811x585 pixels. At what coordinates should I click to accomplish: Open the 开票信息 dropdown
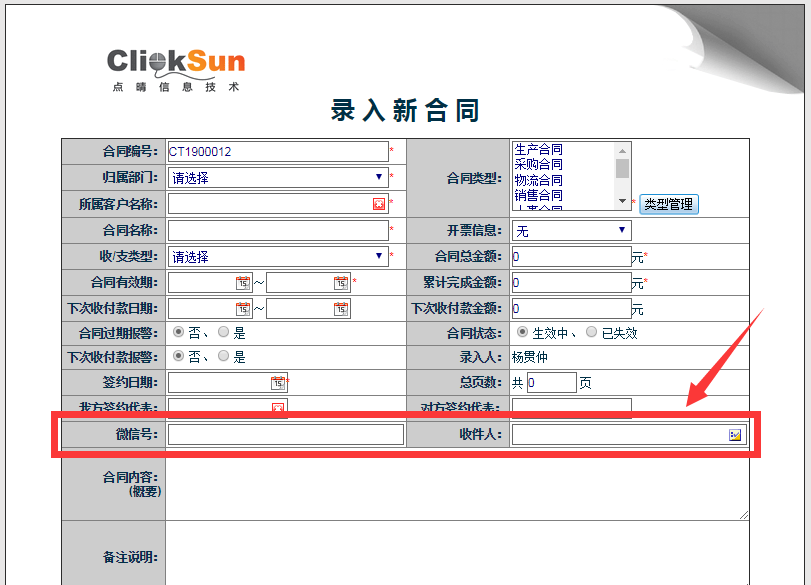pos(570,231)
